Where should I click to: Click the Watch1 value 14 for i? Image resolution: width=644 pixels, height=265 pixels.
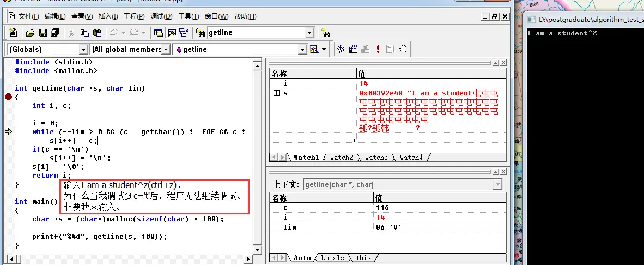pyautogui.click(x=363, y=83)
